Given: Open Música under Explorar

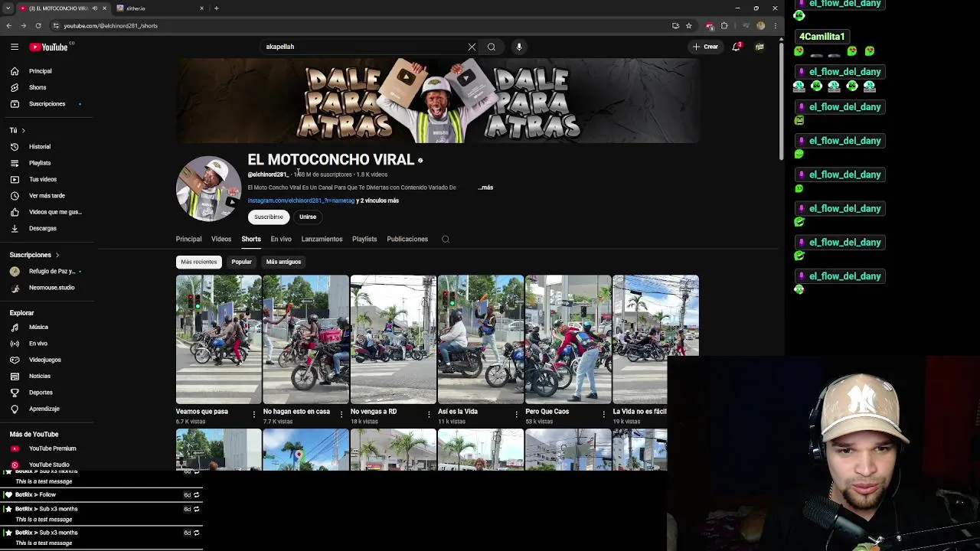Looking at the screenshot, I should click(x=38, y=327).
